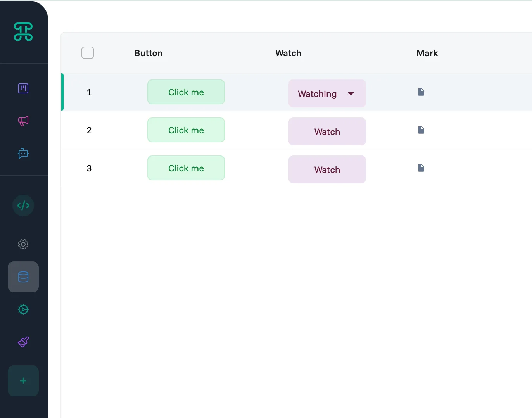Screen dimensions: 532x418
Task: Open the pink megaphone announcements icon
Action: point(23,121)
